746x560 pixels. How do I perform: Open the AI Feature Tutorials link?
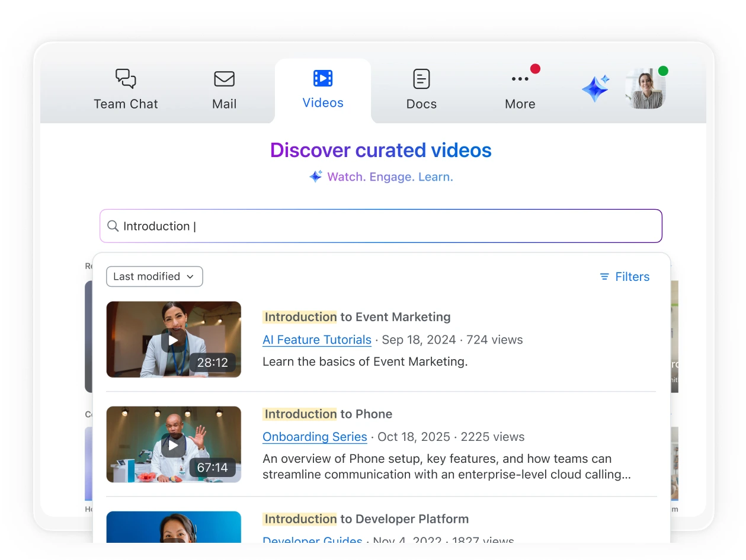pos(317,340)
